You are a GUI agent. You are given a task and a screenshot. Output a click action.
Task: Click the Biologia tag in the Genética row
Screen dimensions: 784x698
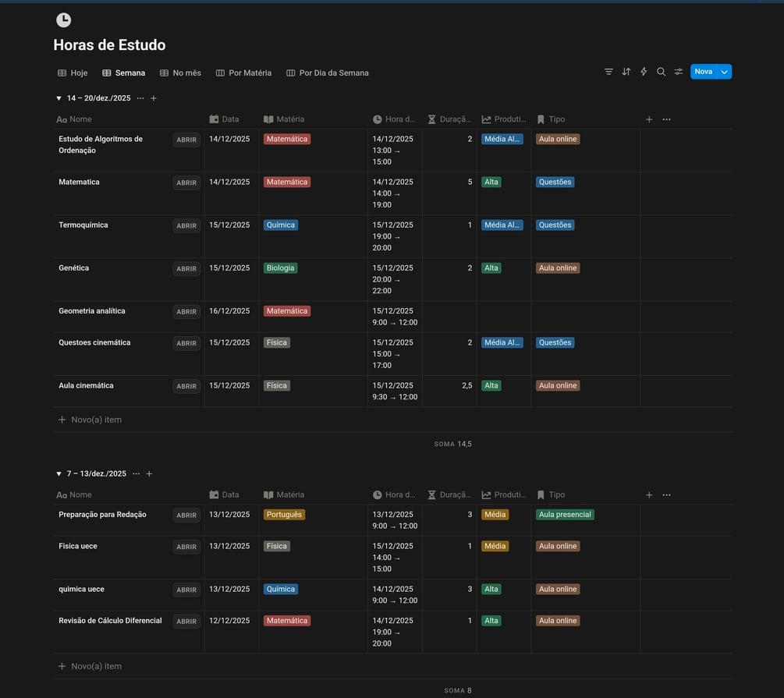tap(281, 268)
